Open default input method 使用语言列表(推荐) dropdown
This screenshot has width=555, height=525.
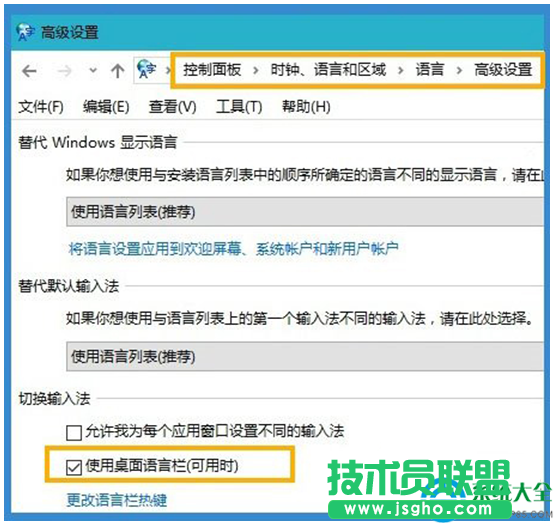pos(305,356)
